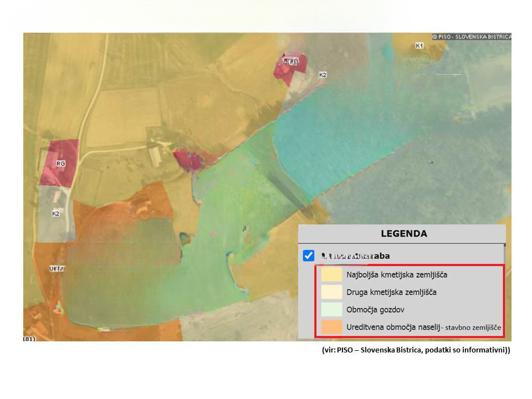This screenshot has height=399, width=532.
Task: Uncheck the land use layer checkbox in legend
Action: coord(309,255)
